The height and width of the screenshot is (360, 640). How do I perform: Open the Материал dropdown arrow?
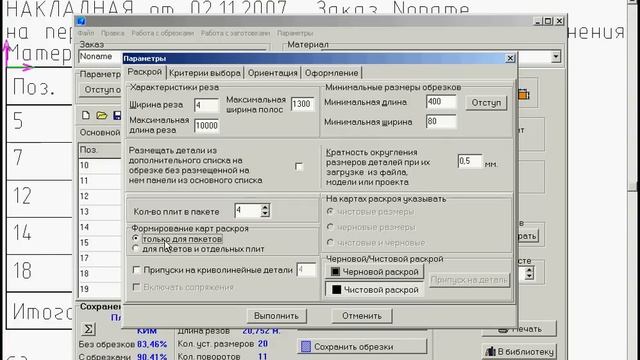pyautogui.click(x=556, y=57)
